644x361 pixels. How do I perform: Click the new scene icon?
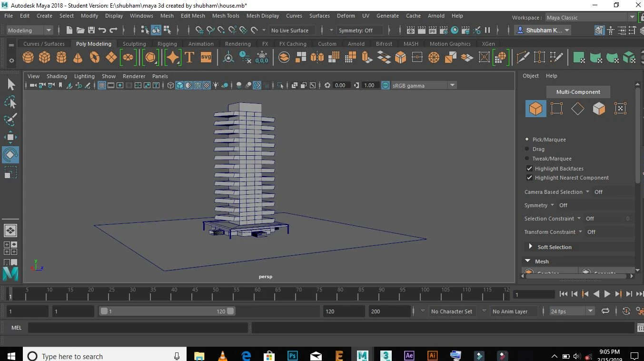pos(69,30)
